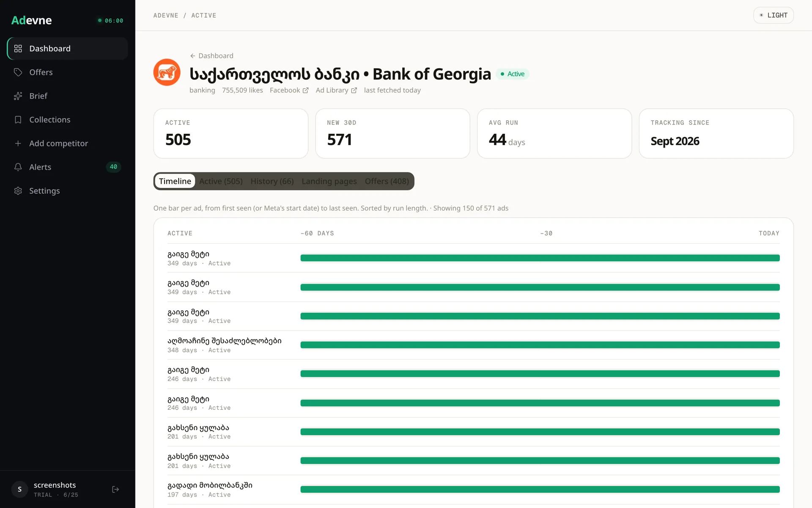Click the S user avatar
This screenshot has height=508, width=812.
(x=19, y=489)
